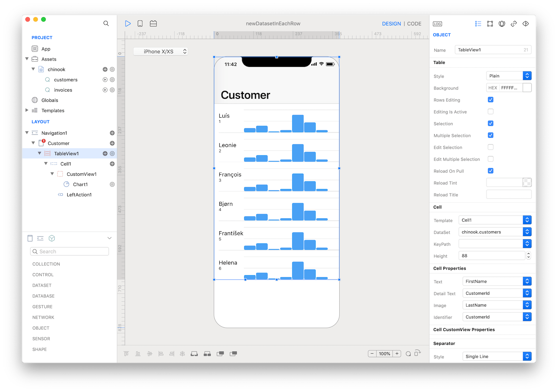Run the project with the play icon
This screenshot has height=392, width=558.
point(128,23)
